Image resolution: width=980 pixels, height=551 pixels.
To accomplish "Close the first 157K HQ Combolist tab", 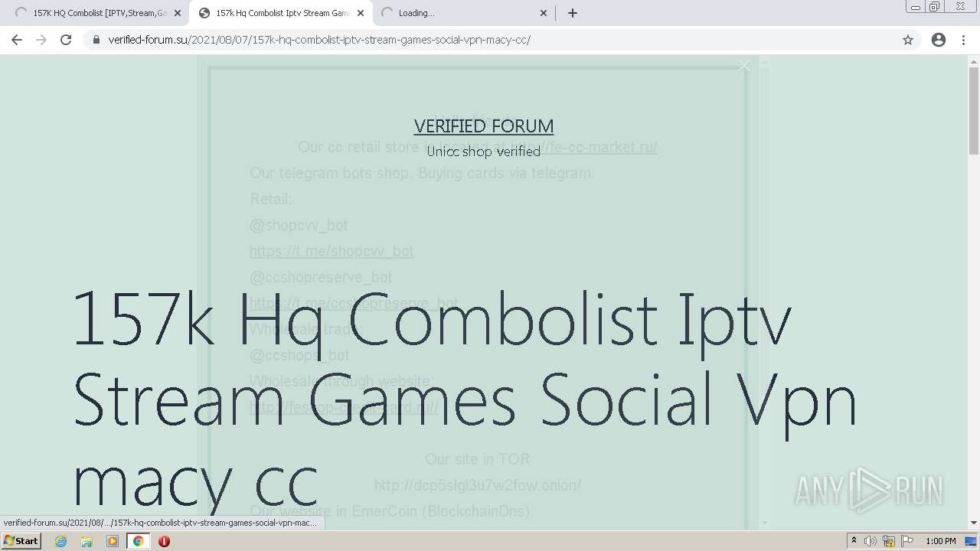I will coord(178,13).
